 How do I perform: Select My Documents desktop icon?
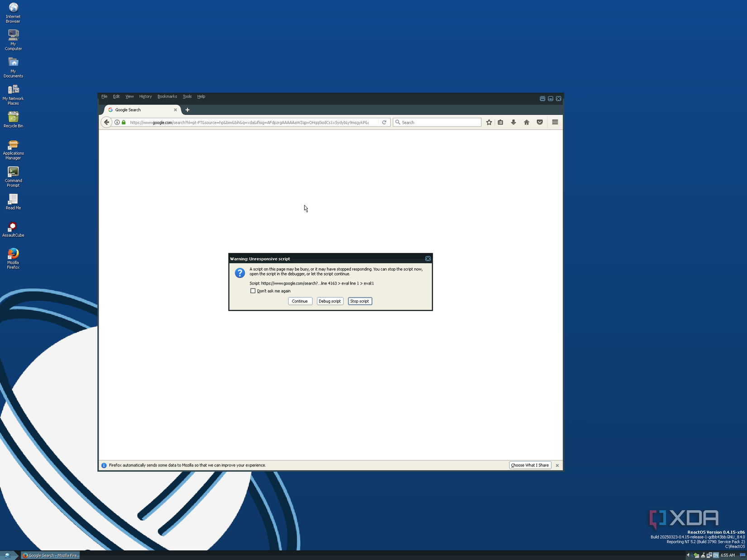pyautogui.click(x=13, y=67)
